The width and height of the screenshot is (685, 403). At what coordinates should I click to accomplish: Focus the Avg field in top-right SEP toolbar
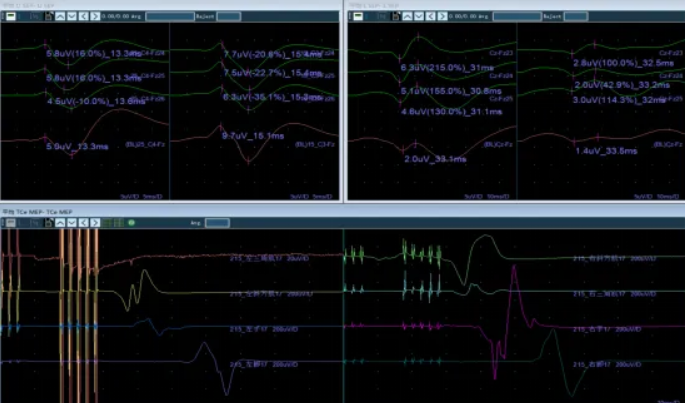click(517, 16)
